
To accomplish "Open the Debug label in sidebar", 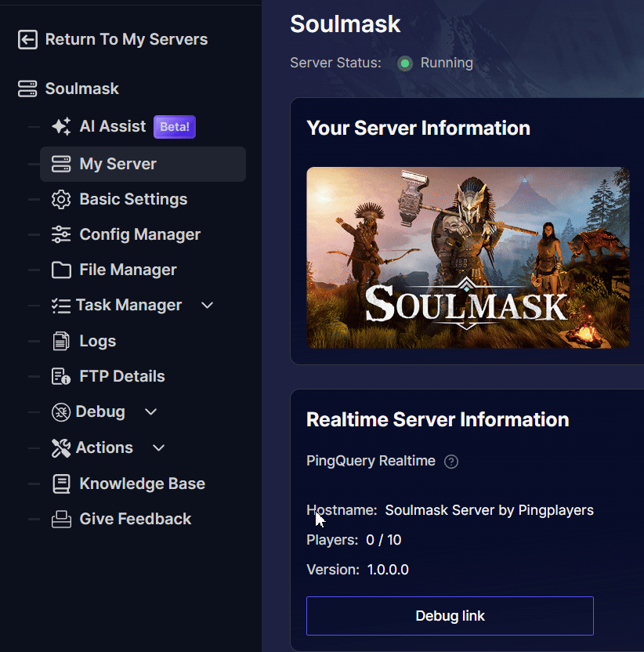I will point(100,411).
